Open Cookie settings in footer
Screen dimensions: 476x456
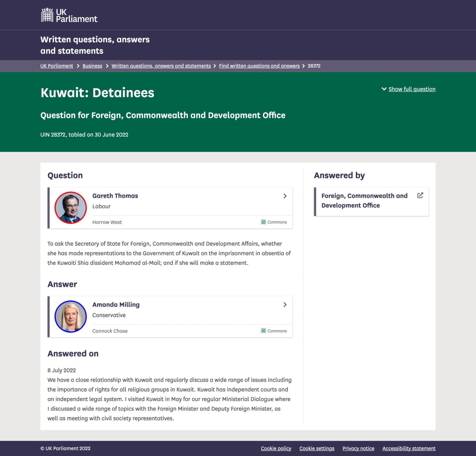[317, 449]
